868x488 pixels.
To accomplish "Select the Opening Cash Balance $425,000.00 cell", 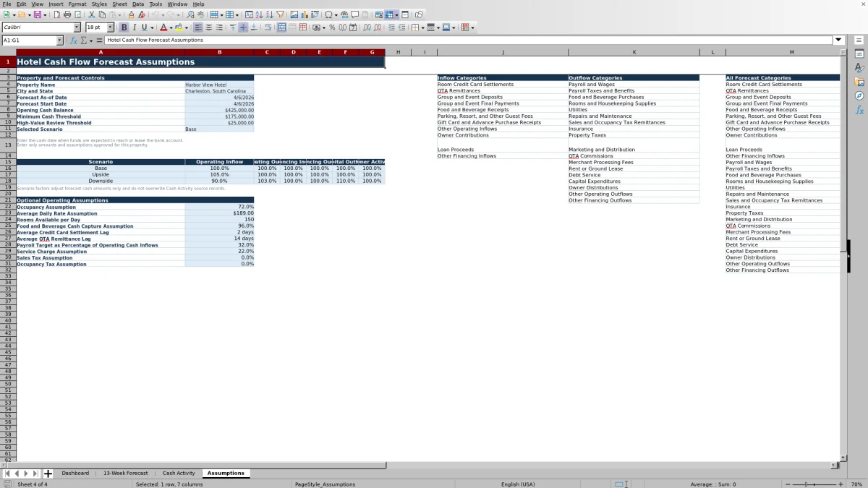I will (219, 110).
